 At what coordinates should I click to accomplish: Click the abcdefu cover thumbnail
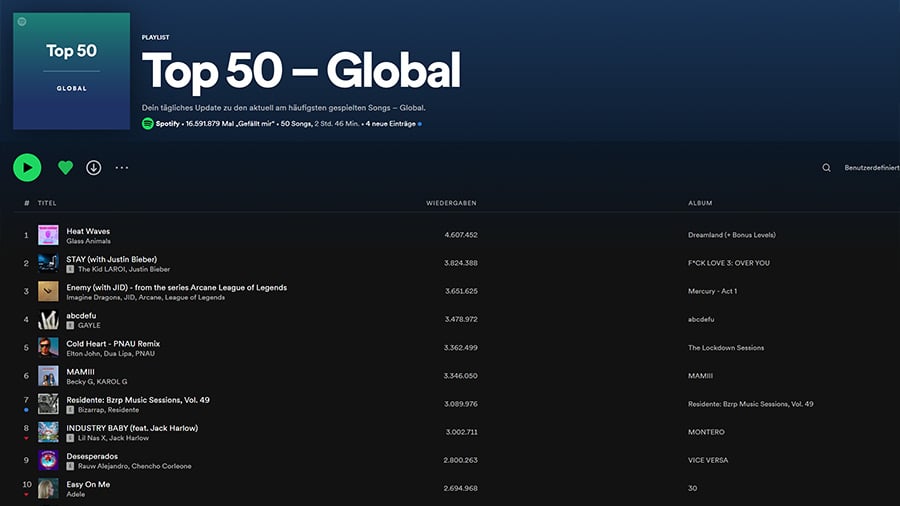click(48, 320)
